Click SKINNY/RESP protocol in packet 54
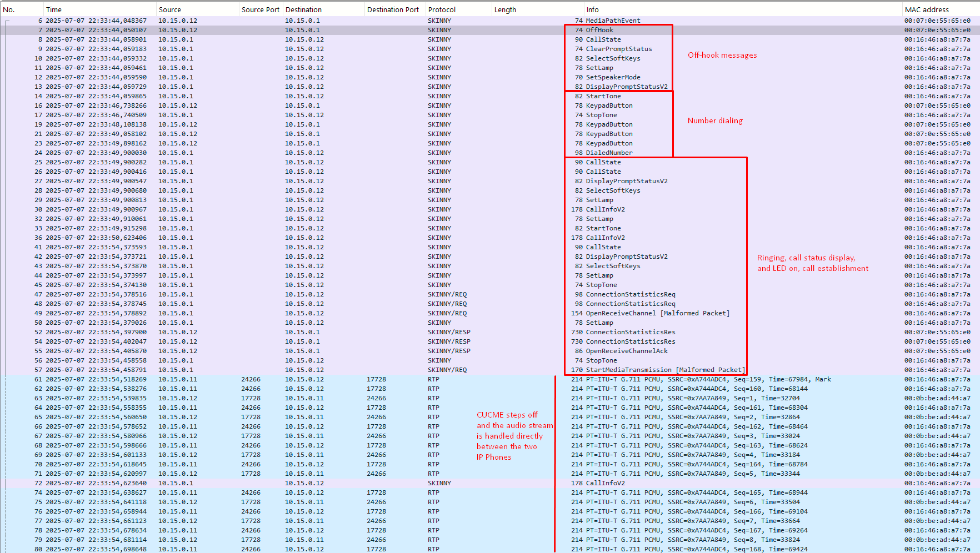This screenshot has width=980, height=553. point(449,341)
